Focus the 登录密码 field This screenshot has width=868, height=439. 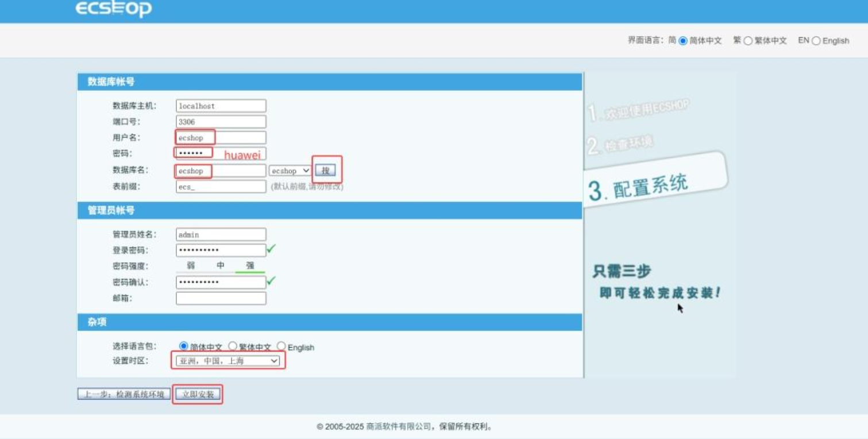[x=221, y=250]
